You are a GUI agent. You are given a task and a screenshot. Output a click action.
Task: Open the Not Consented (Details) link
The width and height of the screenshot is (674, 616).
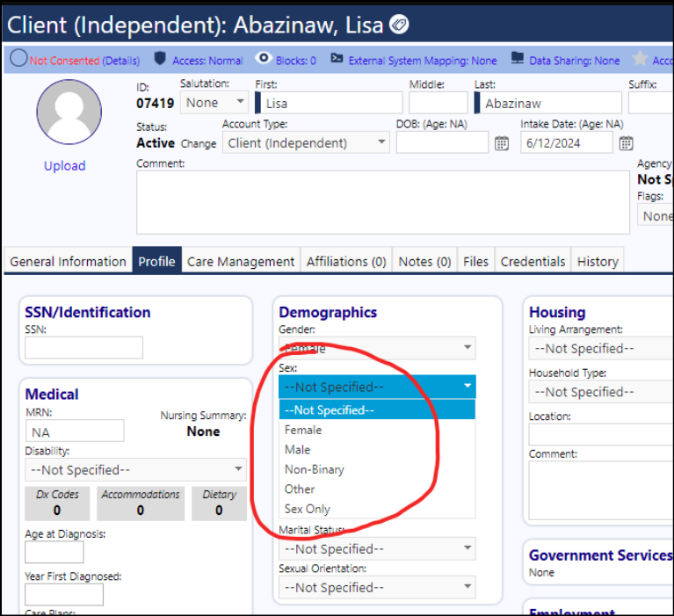(84, 61)
